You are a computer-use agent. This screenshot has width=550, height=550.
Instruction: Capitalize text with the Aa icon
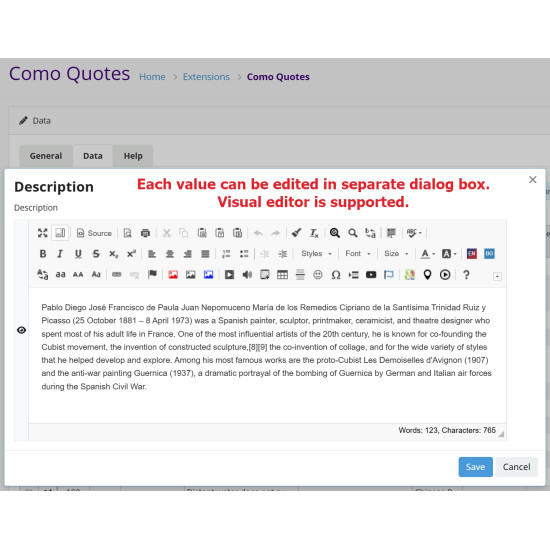tap(96, 274)
